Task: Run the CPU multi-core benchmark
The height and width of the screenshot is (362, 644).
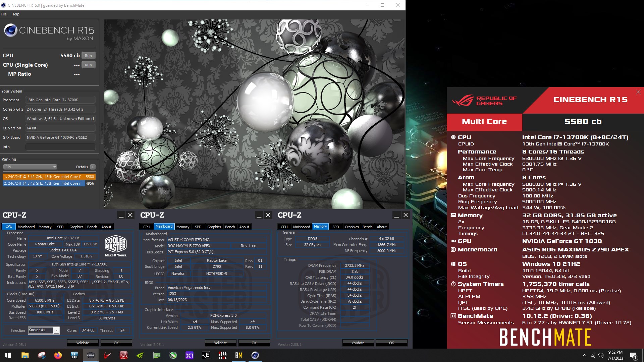Action: (88, 56)
